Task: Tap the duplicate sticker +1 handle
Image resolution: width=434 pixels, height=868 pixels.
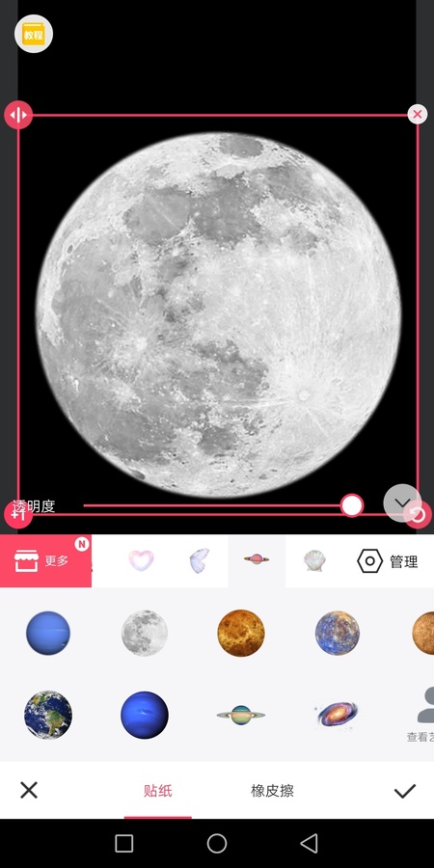Action: 16,515
